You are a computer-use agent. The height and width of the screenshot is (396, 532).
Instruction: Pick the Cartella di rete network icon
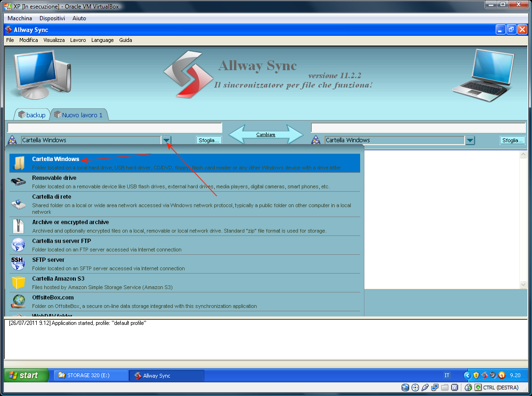(x=18, y=204)
